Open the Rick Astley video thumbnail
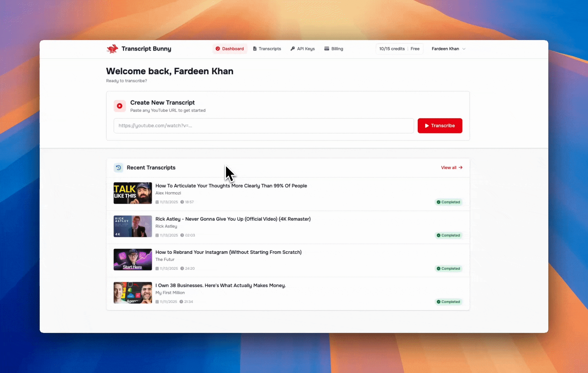This screenshot has height=373, width=588. pyautogui.click(x=133, y=226)
